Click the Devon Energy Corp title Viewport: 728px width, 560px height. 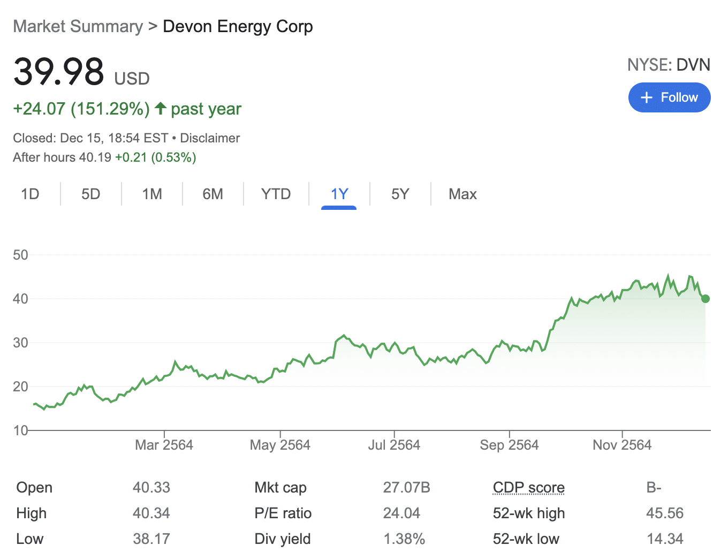(238, 26)
